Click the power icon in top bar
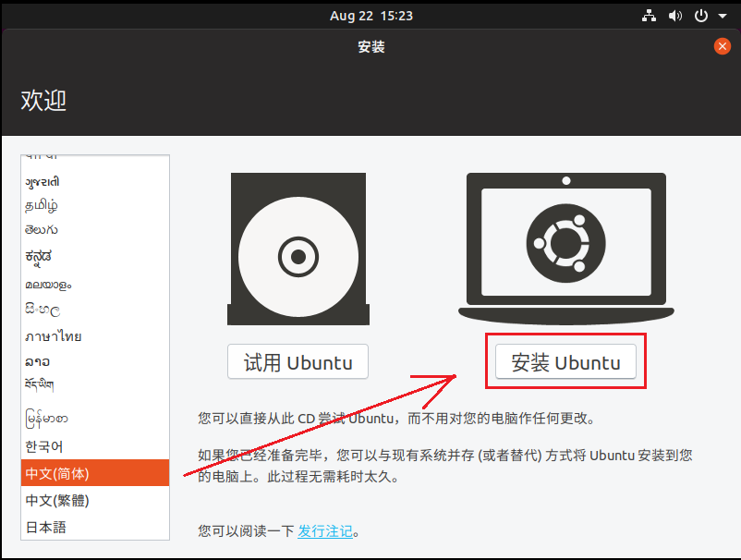Viewport: 741px width, 560px height. tap(701, 16)
